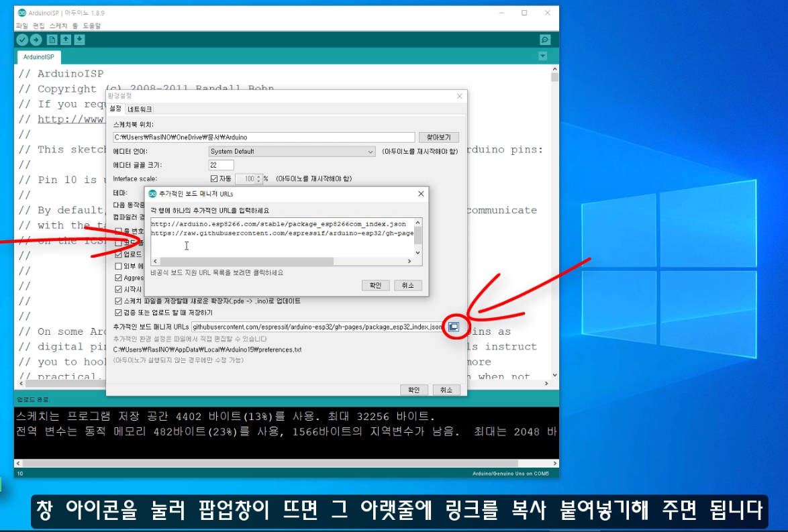Close the 환경설정 preferences dialog
This screenshot has width=788, height=532.
click(459, 96)
